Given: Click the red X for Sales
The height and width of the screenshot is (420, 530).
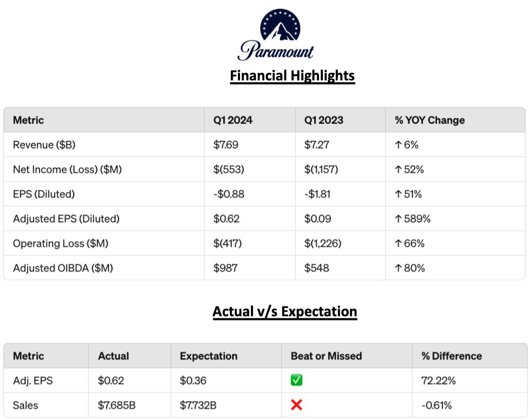Looking at the screenshot, I should 297,405.
